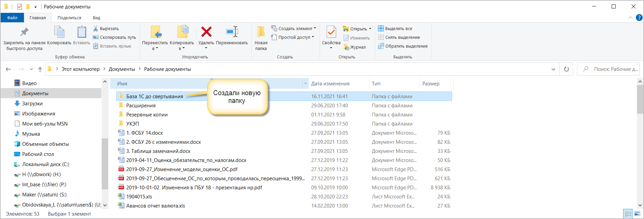Click the Cut (Вырезать) scissors icon

pyautogui.click(x=96, y=29)
